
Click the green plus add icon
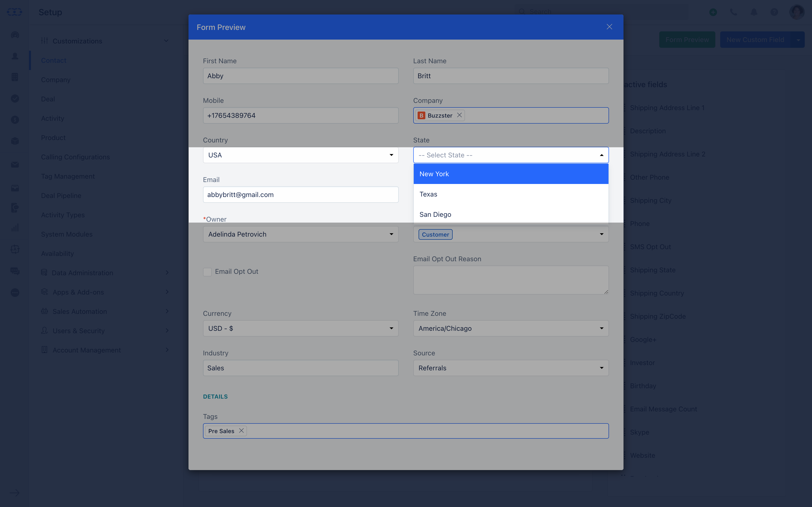[x=713, y=12]
